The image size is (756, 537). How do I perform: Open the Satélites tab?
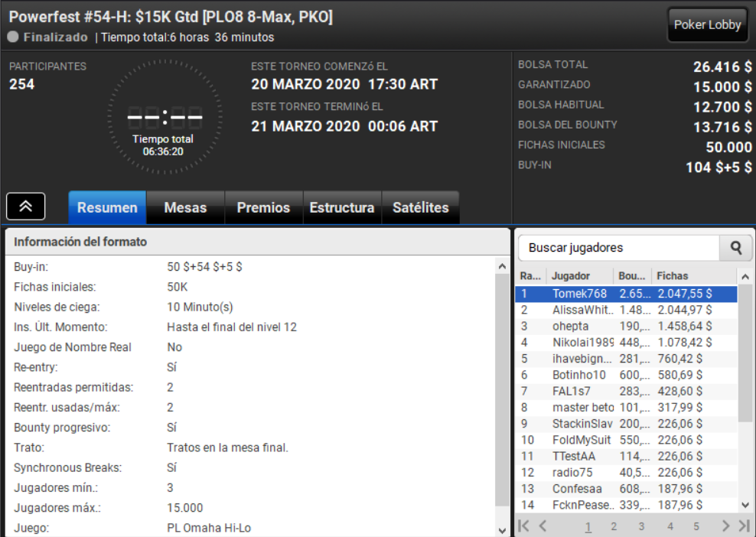pos(420,207)
